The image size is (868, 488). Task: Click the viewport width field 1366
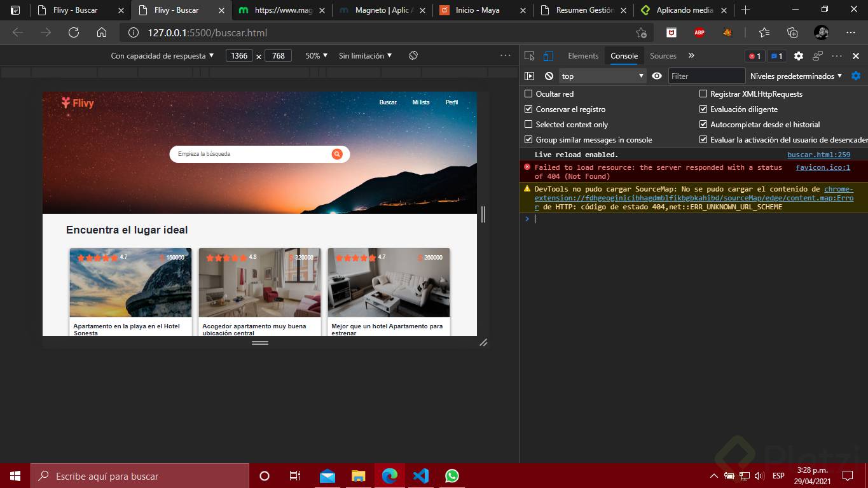pos(239,55)
